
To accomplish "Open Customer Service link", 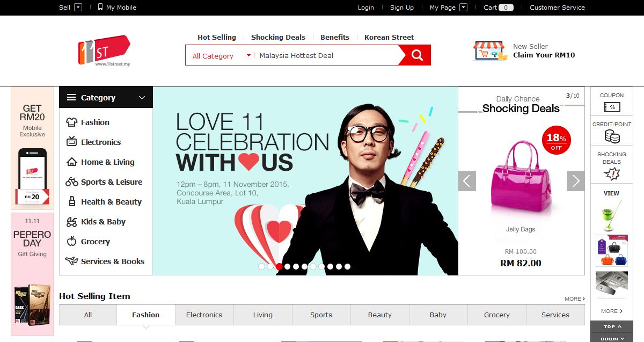I will tap(557, 8).
